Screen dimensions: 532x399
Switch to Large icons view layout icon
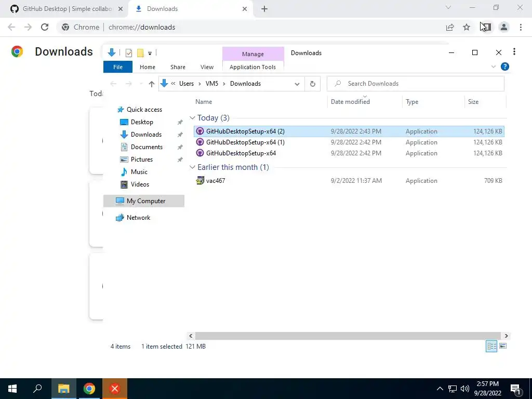pyautogui.click(x=503, y=346)
